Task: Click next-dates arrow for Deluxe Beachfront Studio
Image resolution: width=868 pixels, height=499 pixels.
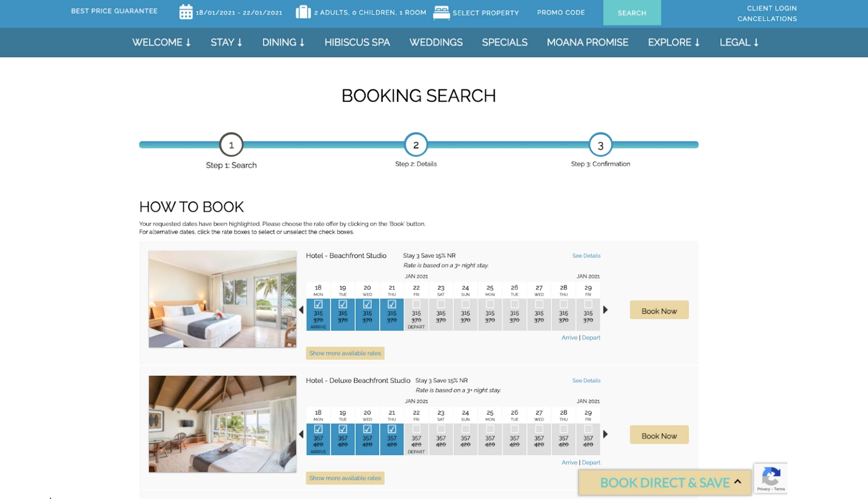Action: 605,434
